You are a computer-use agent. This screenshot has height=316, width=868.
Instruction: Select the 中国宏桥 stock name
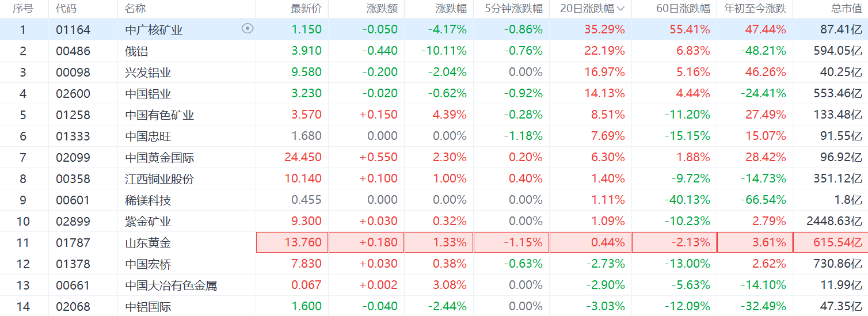(x=148, y=264)
